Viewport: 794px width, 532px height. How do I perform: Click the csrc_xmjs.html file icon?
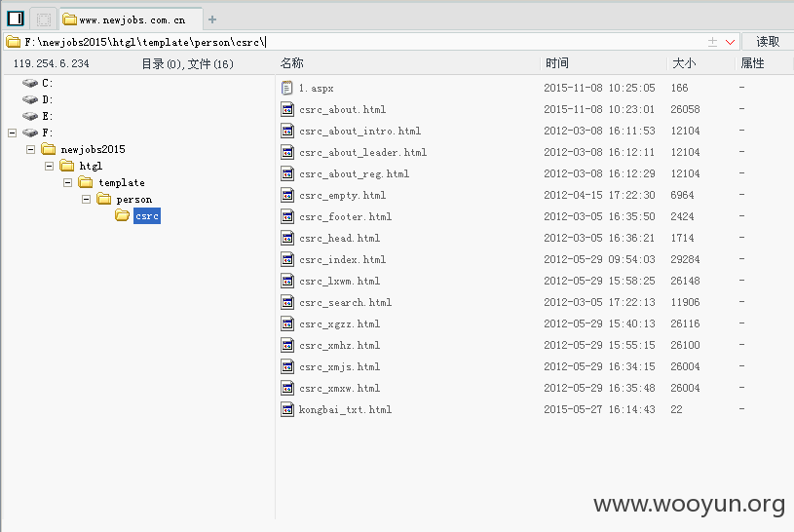point(287,366)
